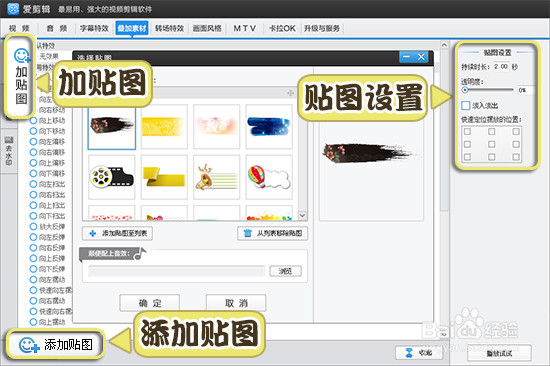Screen dimensions: 550x366
Task: Click the effects list scroll up arrow
Action: coord(444,45)
